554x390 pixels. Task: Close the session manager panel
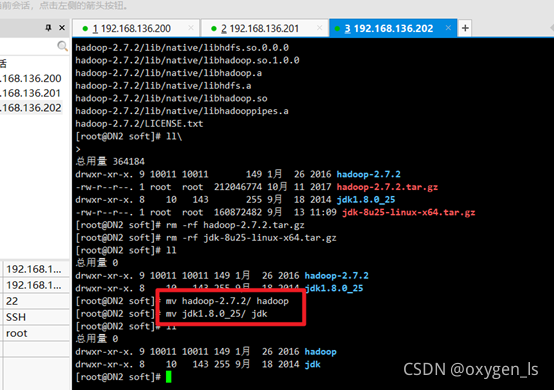click(62, 28)
